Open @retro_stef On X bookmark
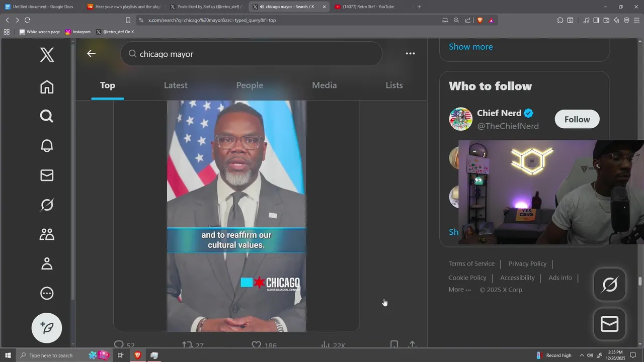The image size is (644, 362). 115,32
